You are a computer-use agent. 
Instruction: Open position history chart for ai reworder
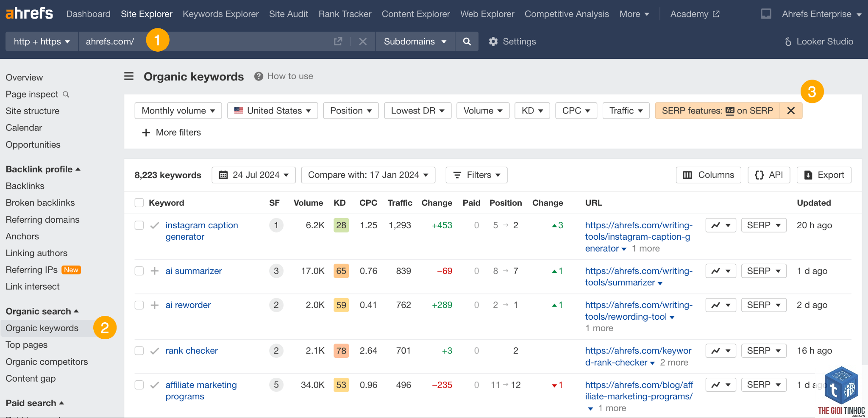click(x=721, y=305)
